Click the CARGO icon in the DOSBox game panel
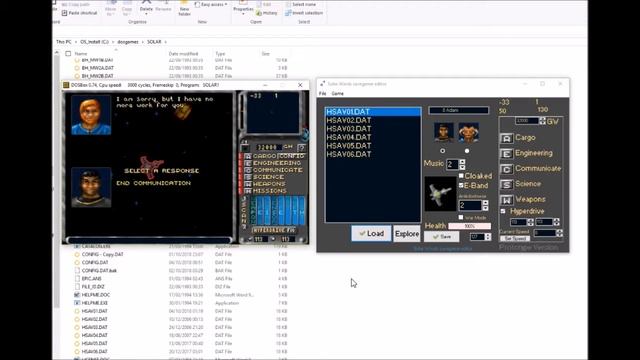The height and width of the screenshot is (360, 640). (247, 156)
